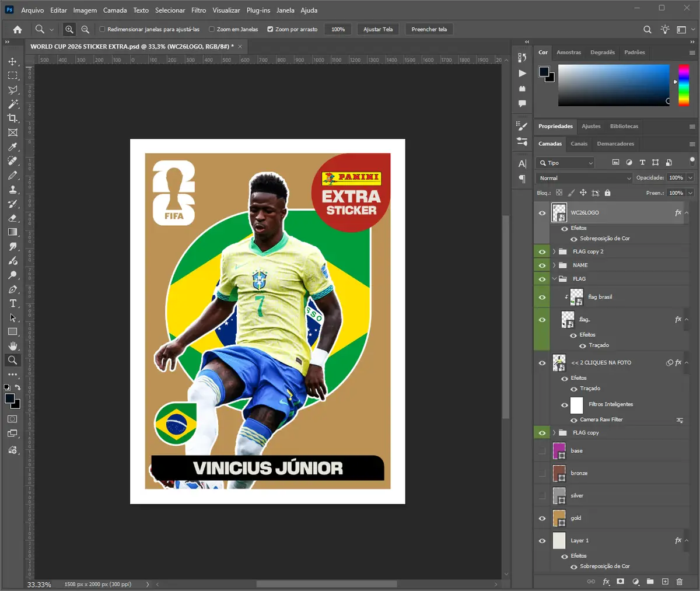
Task: Add a layer mask icon
Action: (621, 582)
